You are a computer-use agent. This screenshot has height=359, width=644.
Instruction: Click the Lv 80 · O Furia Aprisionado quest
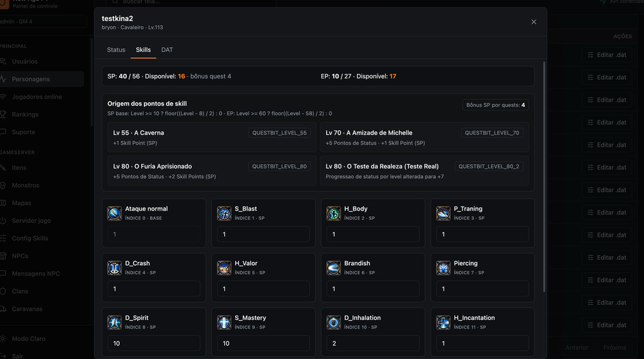click(x=211, y=171)
